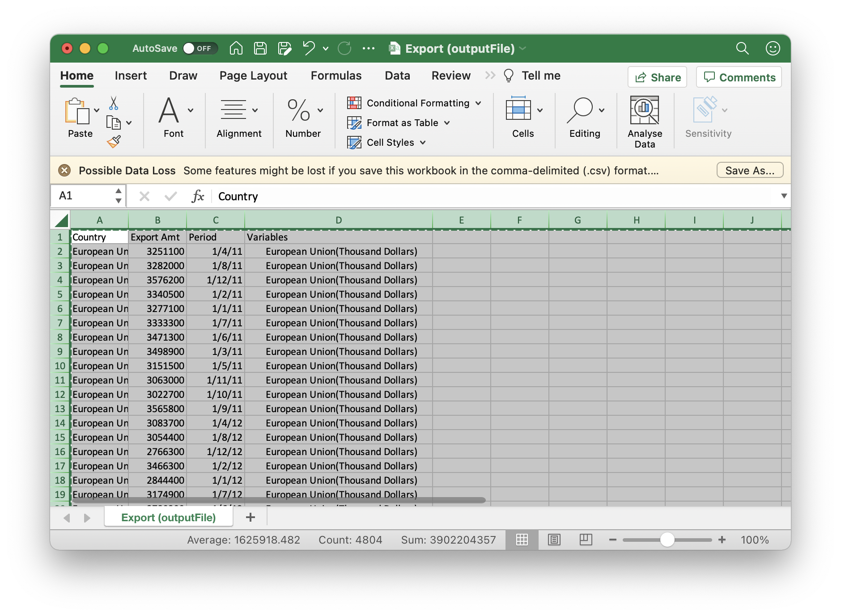Insert function using the fx icon
841x616 pixels.
pos(197,196)
